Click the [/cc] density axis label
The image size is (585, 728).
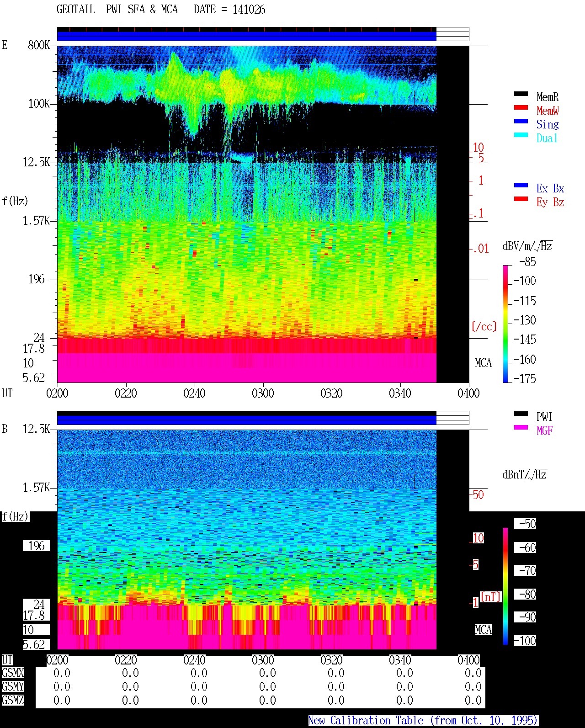[x=484, y=326]
